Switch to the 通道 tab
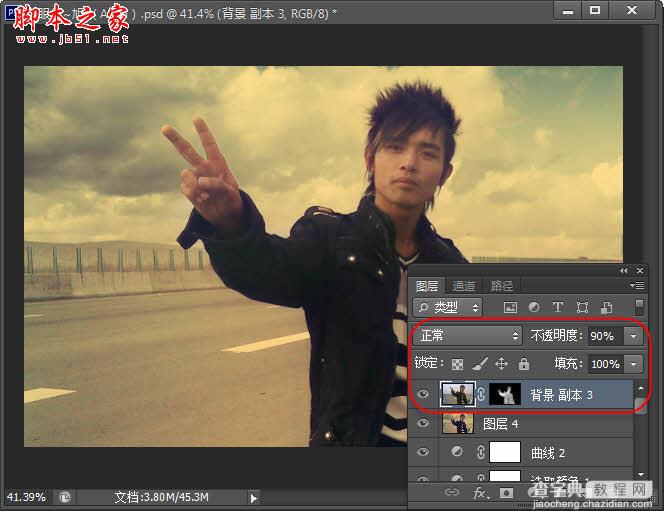The height and width of the screenshot is (511, 664). point(463,286)
